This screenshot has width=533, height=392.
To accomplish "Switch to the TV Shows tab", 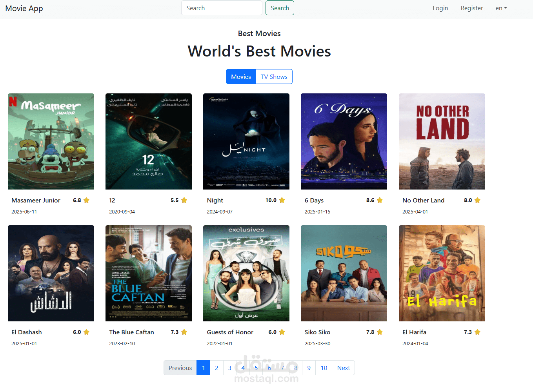I will (x=274, y=77).
